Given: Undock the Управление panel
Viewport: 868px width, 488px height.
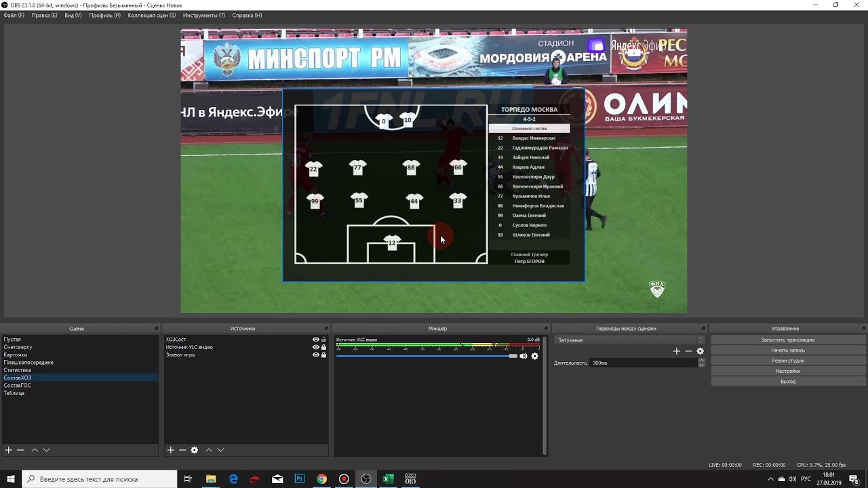Looking at the screenshot, I should point(863,329).
